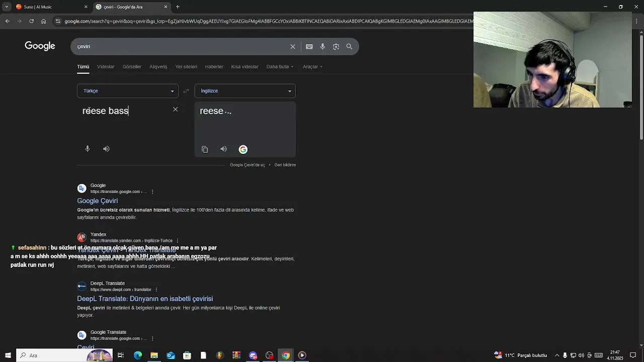Open more options for the Google Çeviri result
The height and width of the screenshot is (362, 644).
[152, 192]
